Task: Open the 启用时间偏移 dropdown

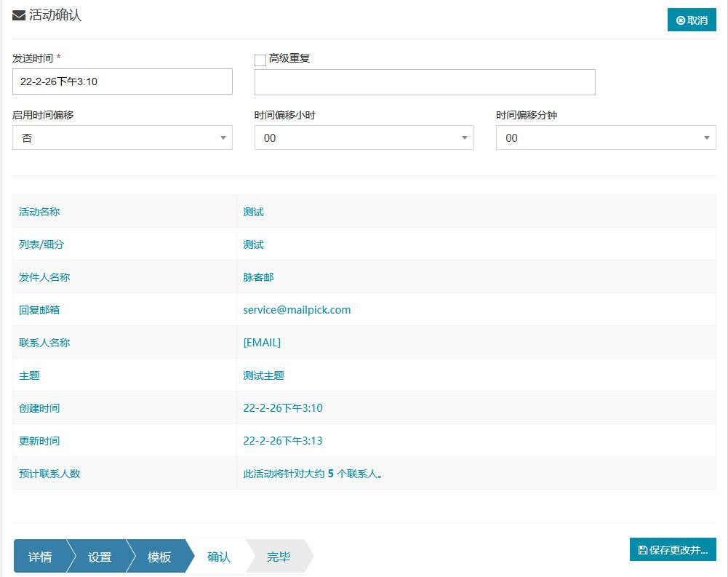Action: coord(122,138)
